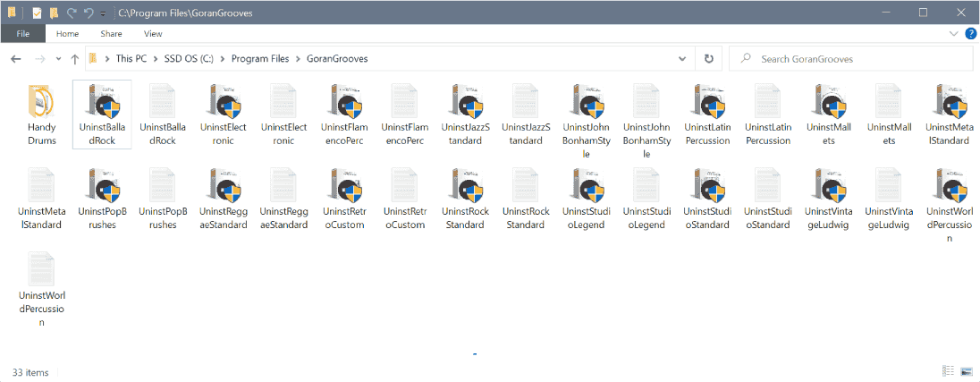Go back to the previous folder
Viewport: 980px width, 382px height.
coord(16,59)
